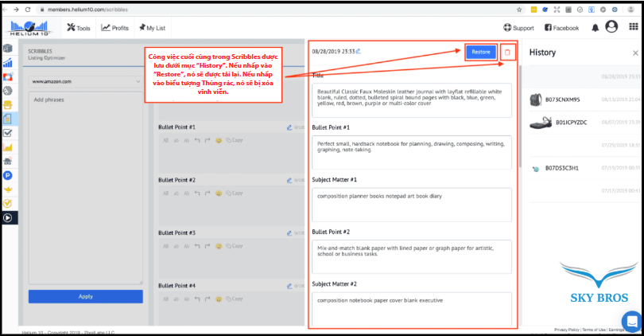Click the blue Restore button
644x336 pixels.
(x=481, y=52)
